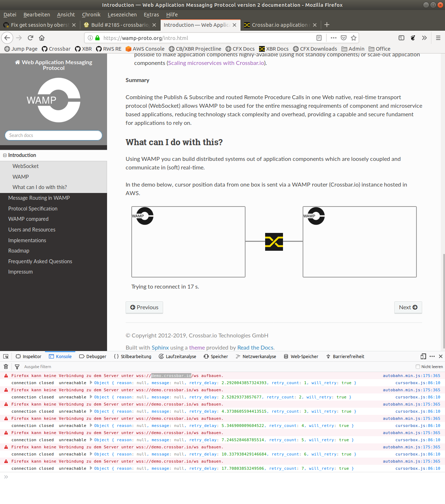This screenshot has width=445, height=504.
Task: Open devtools options three-dot menu
Action: click(432, 356)
